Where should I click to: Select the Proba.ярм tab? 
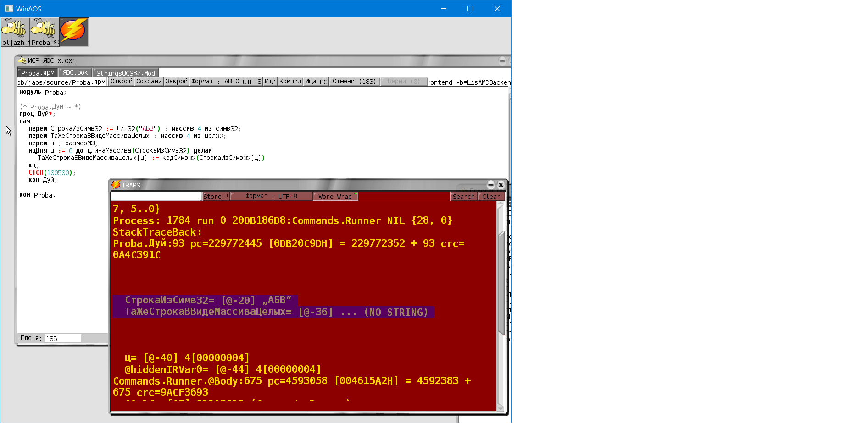[38, 73]
